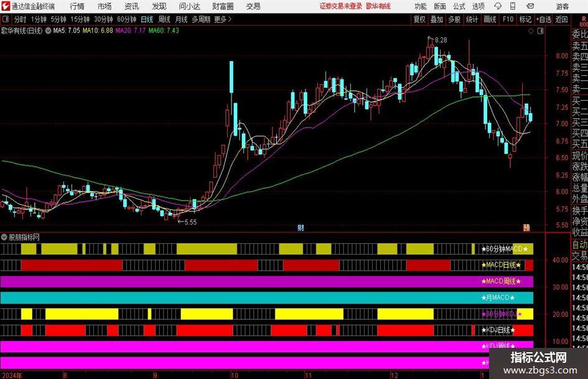Click the 复权 toolbar button

click(419, 19)
